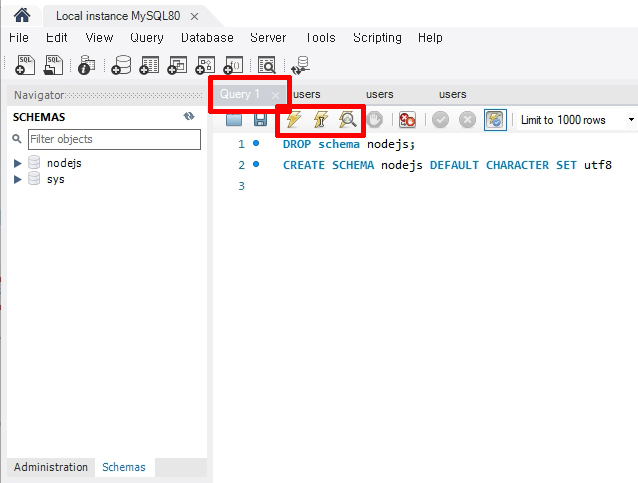Image resolution: width=638 pixels, height=483 pixels.
Task: Open the File menu
Action: 19,37
